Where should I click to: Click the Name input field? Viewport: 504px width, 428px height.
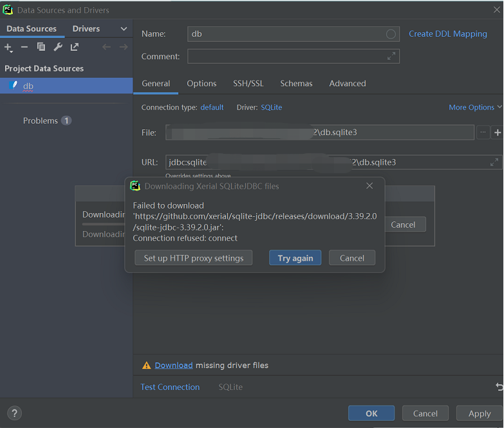point(293,34)
